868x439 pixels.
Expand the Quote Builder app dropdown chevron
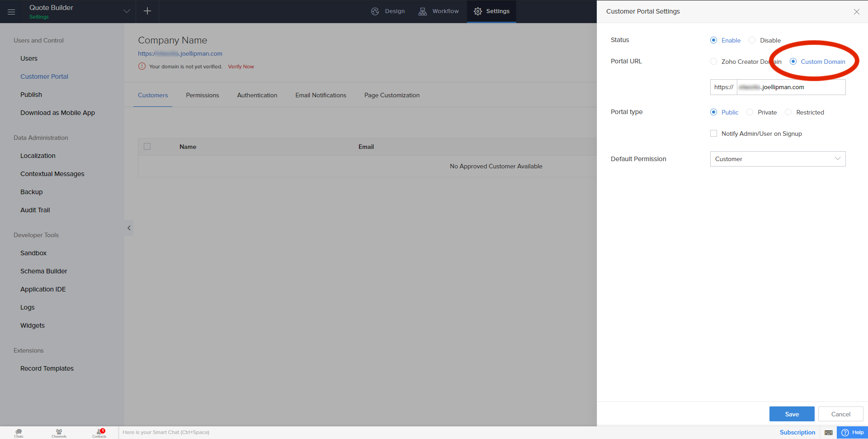127,11
